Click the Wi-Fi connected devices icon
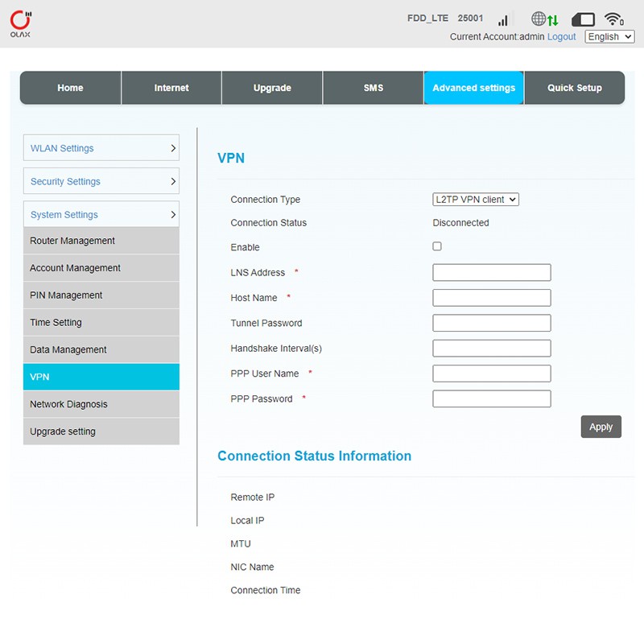Screen dimensions: 644x644 tap(614, 19)
